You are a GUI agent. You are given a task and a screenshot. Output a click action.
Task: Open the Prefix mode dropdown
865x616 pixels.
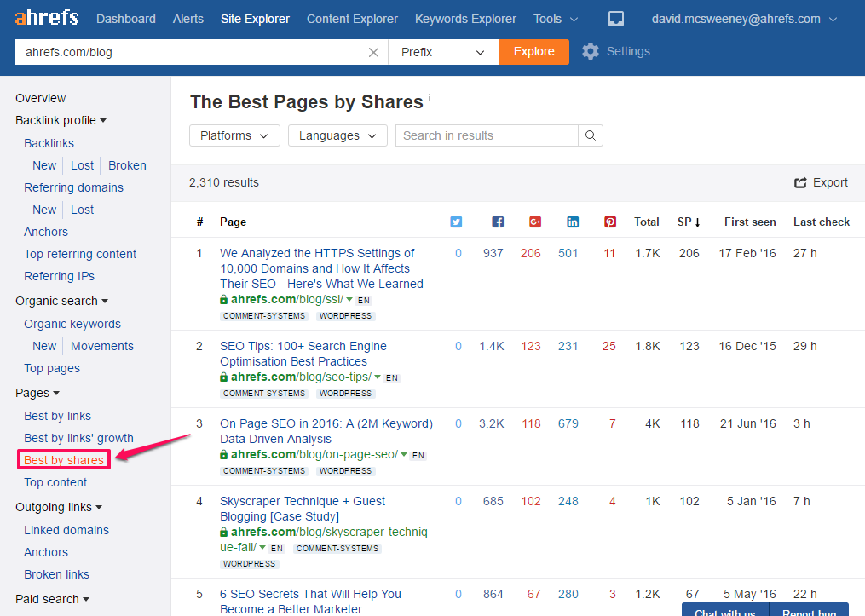pyautogui.click(x=443, y=52)
